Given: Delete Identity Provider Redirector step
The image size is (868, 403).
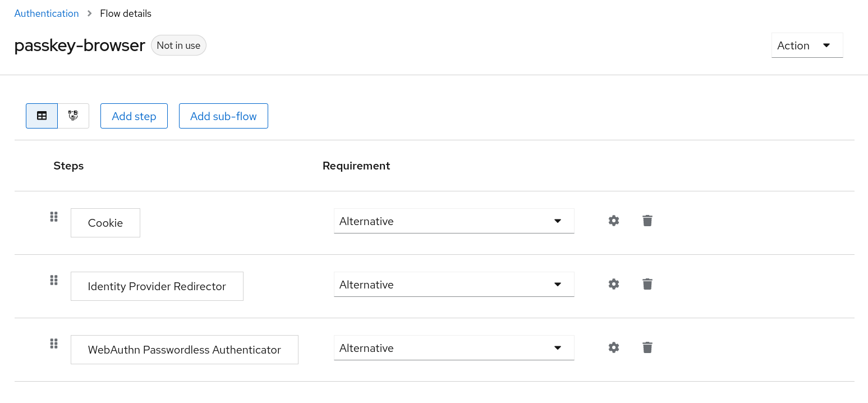Looking at the screenshot, I should pos(647,284).
